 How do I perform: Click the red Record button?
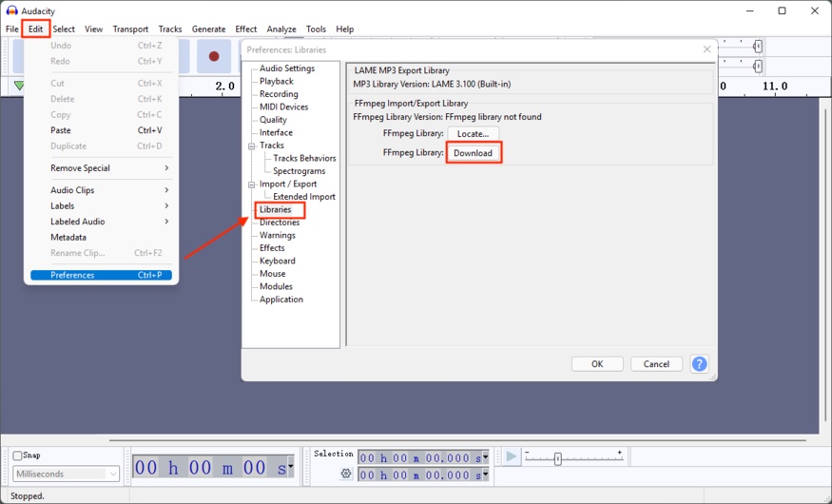[x=214, y=56]
